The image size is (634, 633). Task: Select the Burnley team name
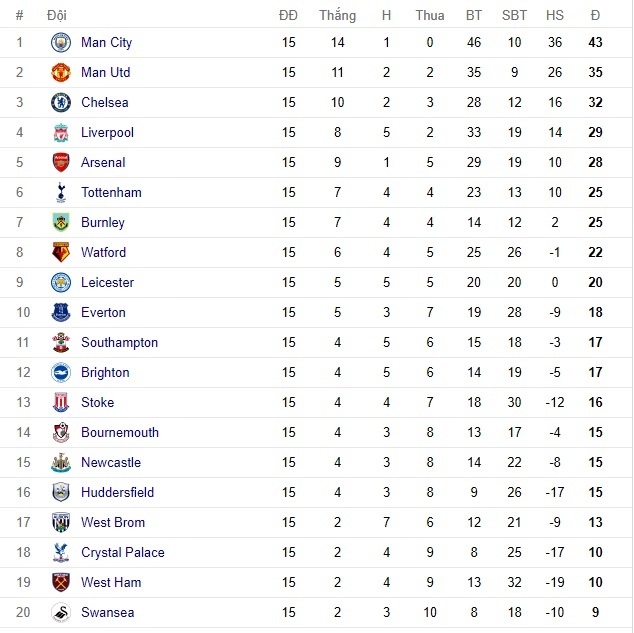(x=103, y=223)
